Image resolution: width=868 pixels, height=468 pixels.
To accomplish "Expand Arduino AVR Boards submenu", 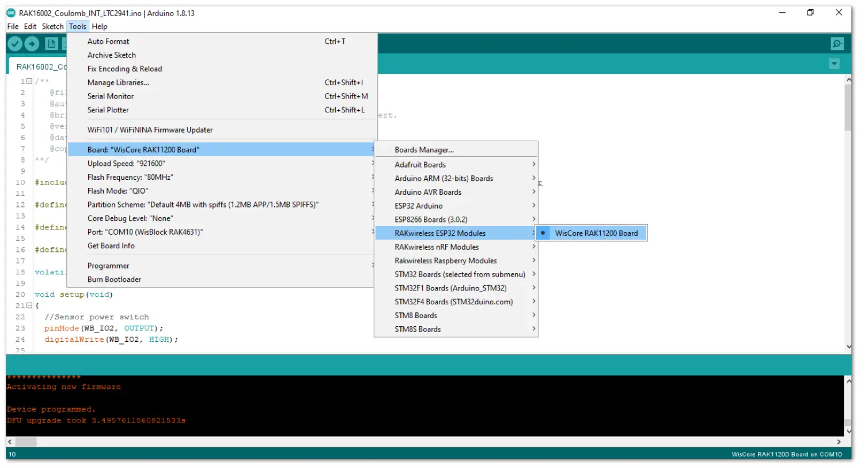I will click(x=456, y=193).
